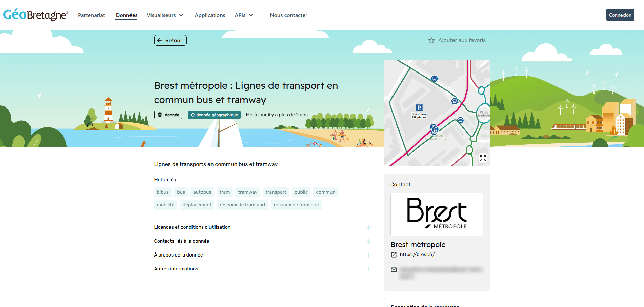Click the donnée géographique badge
The image size is (644, 307).
[x=214, y=115]
